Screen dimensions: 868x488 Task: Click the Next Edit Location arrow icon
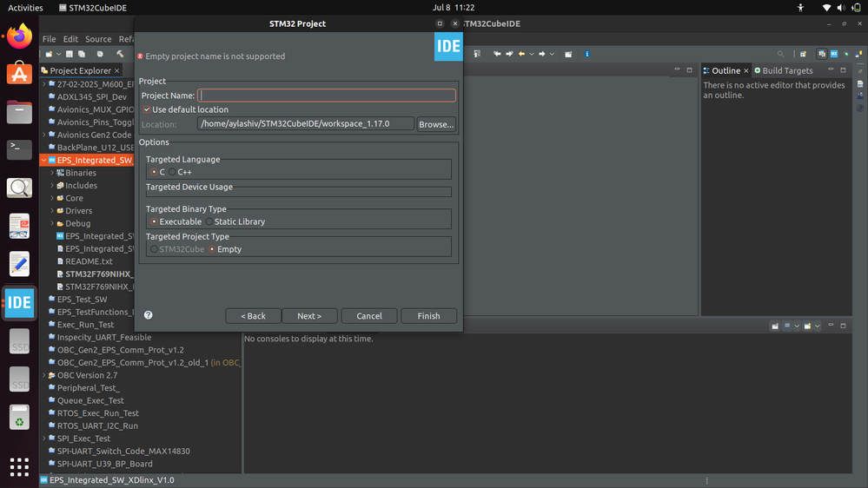tap(509, 54)
